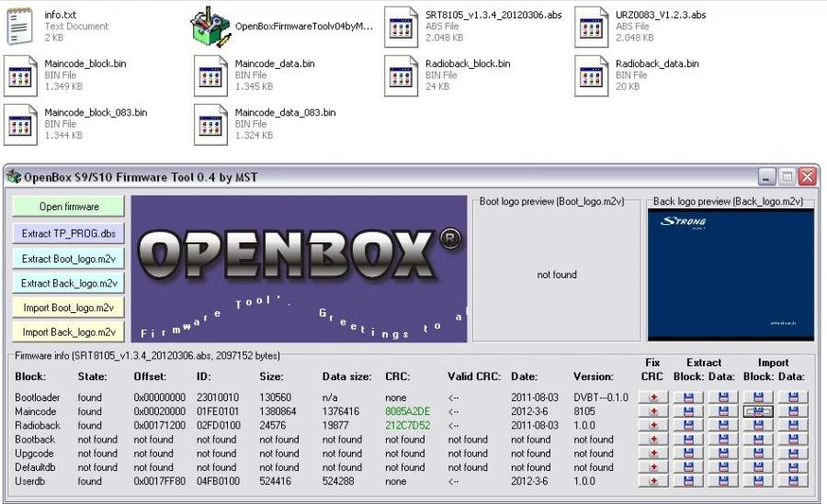Import Data icon for Userdb row

coord(793,480)
